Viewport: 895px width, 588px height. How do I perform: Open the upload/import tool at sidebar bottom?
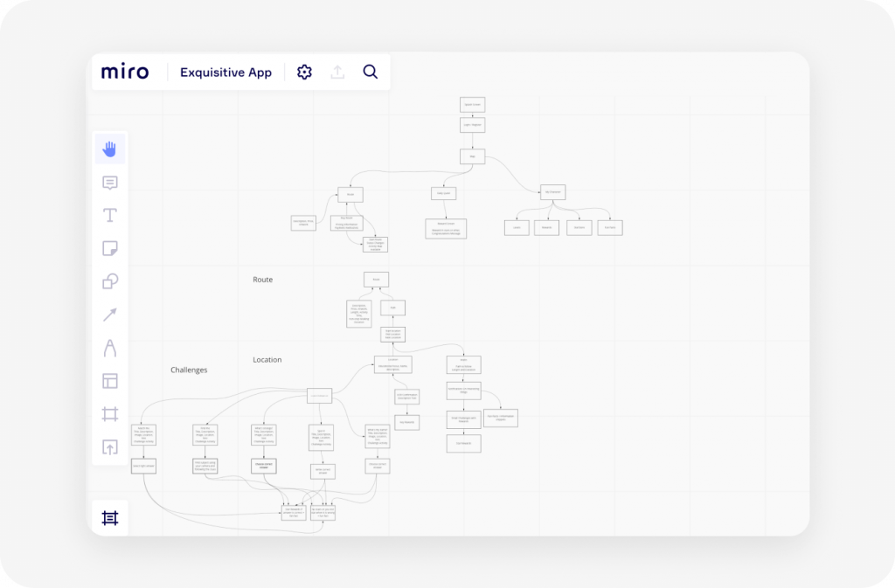point(110,448)
